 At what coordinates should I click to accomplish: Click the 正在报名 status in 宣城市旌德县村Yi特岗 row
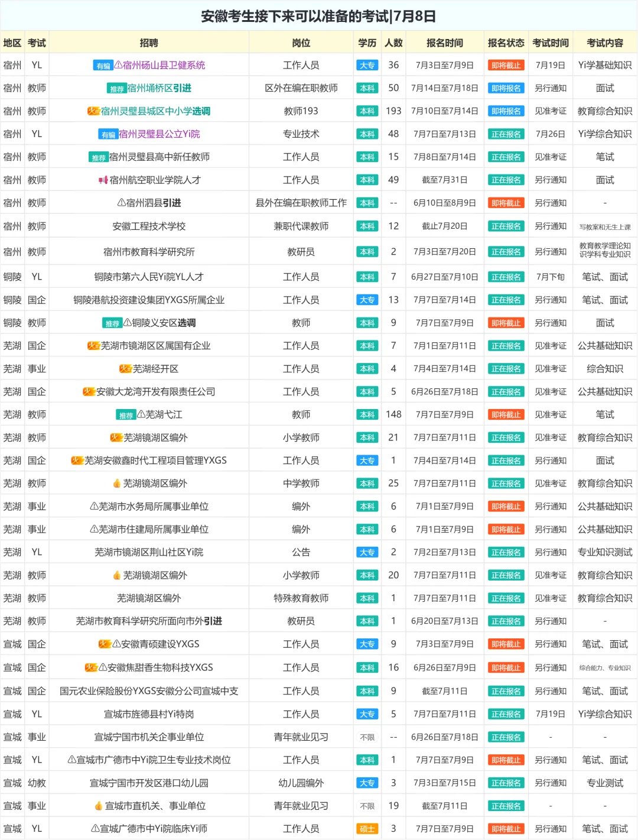pyautogui.click(x=506, y=715)
